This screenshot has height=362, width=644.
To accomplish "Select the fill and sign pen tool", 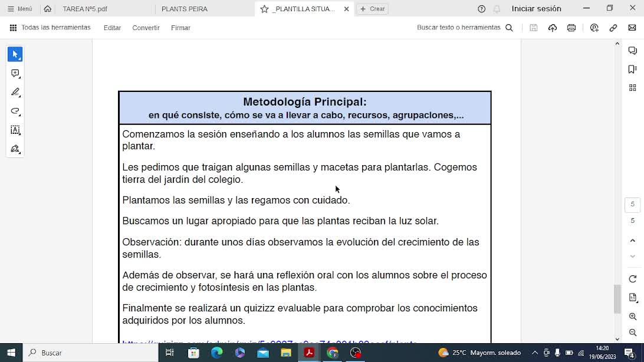I will (x=15, y=149).
